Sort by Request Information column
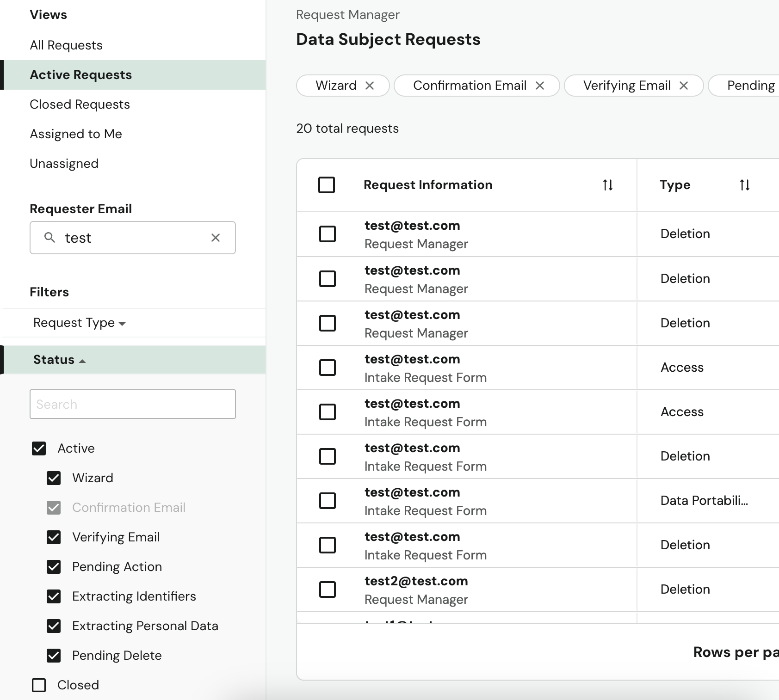Viewport: 779px width, 700px height. tap(608, 185)
